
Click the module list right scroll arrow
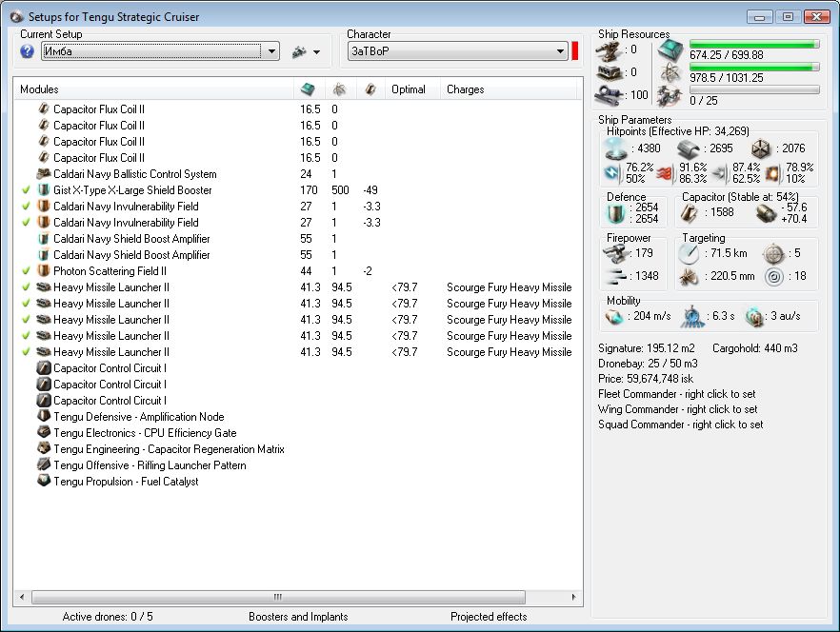(574, 597)
